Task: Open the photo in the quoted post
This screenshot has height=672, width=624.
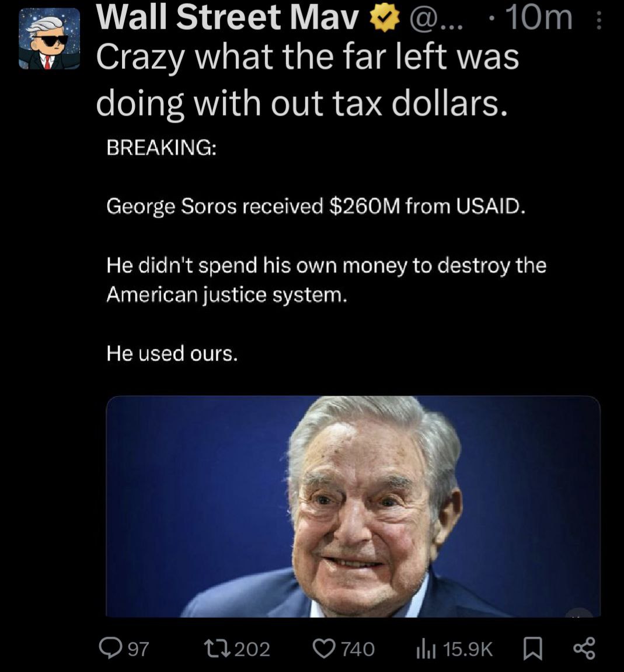Action: tap(353, 506)
